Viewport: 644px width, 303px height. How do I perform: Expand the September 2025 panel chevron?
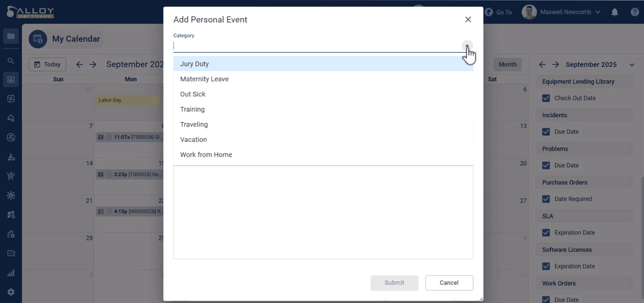click(632, 65)
